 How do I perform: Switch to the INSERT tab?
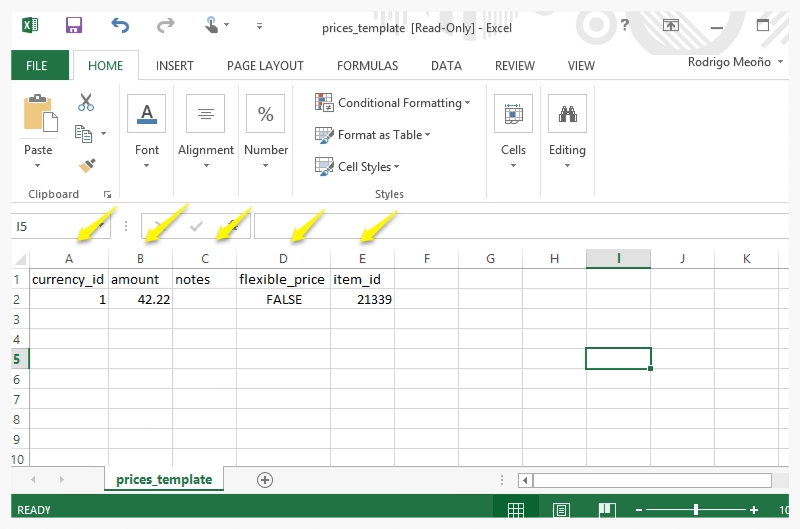[x=174, y=66]
